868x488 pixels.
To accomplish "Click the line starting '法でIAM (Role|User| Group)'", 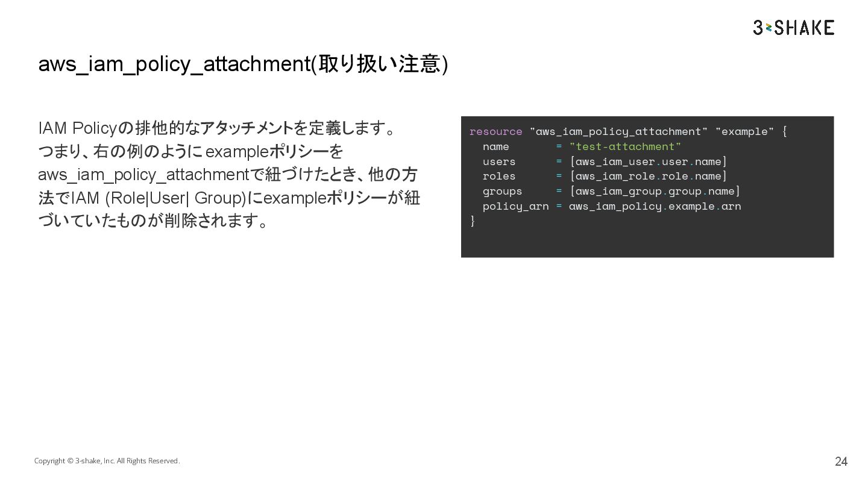I will (x=229, y=198).
